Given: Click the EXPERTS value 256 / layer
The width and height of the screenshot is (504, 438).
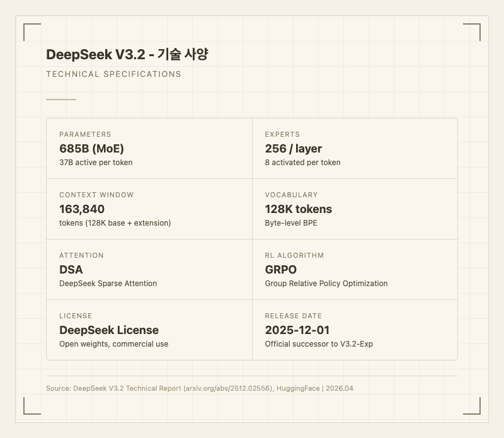Looking at the screenshot, I should click(293, 149).
